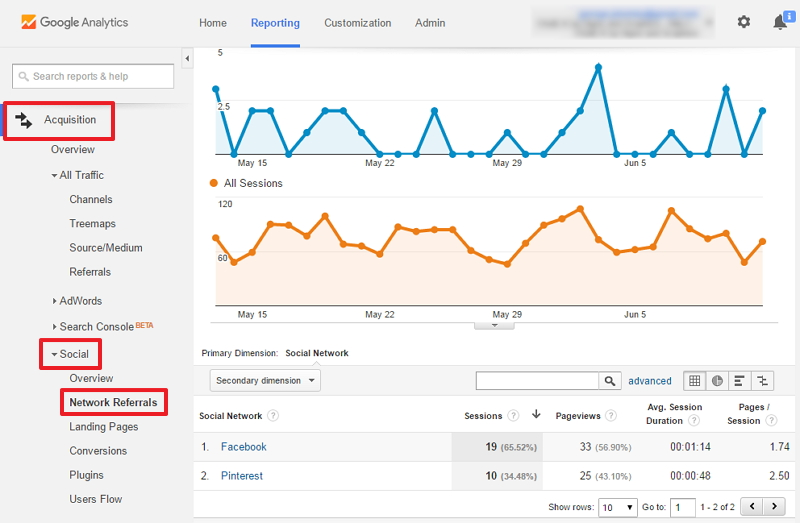Open the Treemaps report

click(x=92, y=223)
